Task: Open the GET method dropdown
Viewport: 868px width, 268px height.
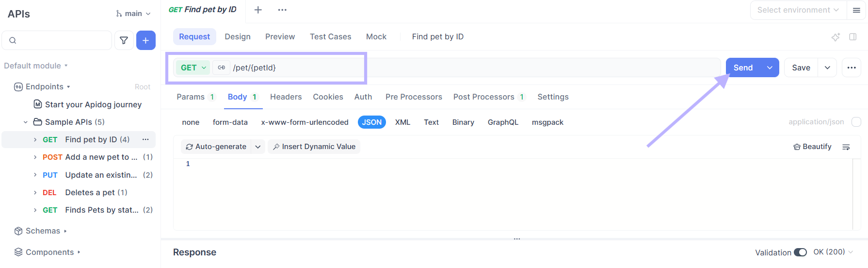Action: click(193, 67)
